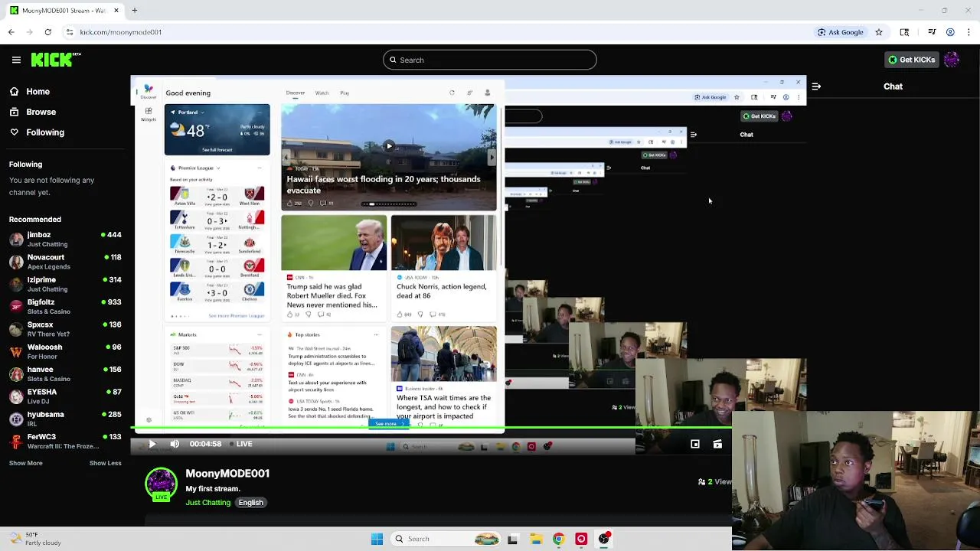Open hyubsama recommended channel

pyautogui.click(x=65, y=419)
